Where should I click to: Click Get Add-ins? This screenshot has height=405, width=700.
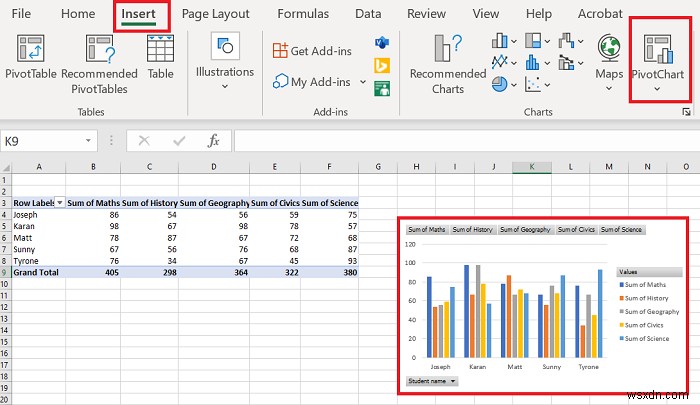312,51
